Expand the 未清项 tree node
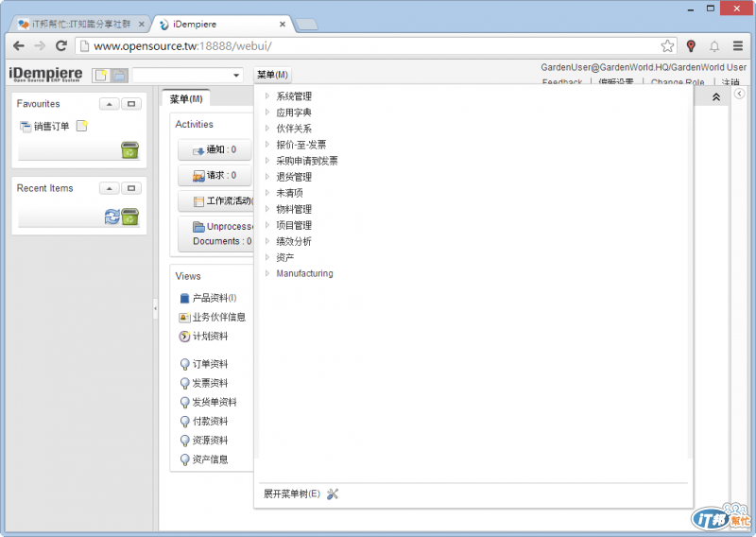 (x=267, y=193)
